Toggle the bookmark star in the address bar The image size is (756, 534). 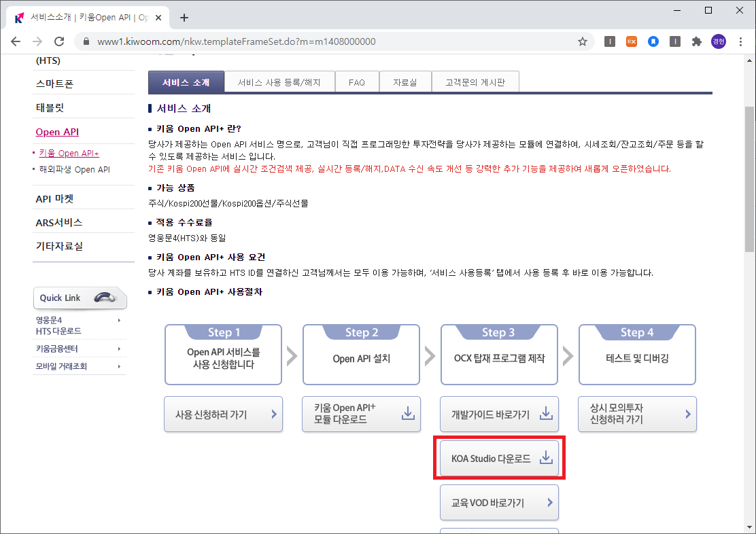click(x=582, y=41)
